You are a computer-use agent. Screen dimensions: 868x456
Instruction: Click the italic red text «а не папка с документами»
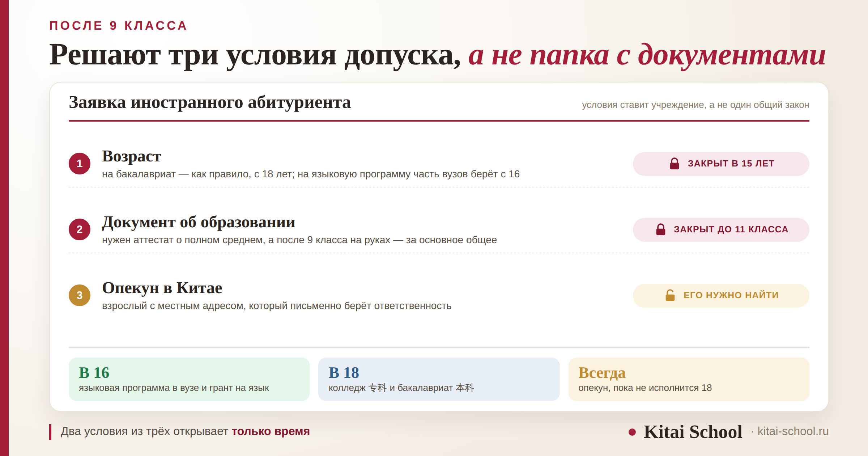point(647,55)
